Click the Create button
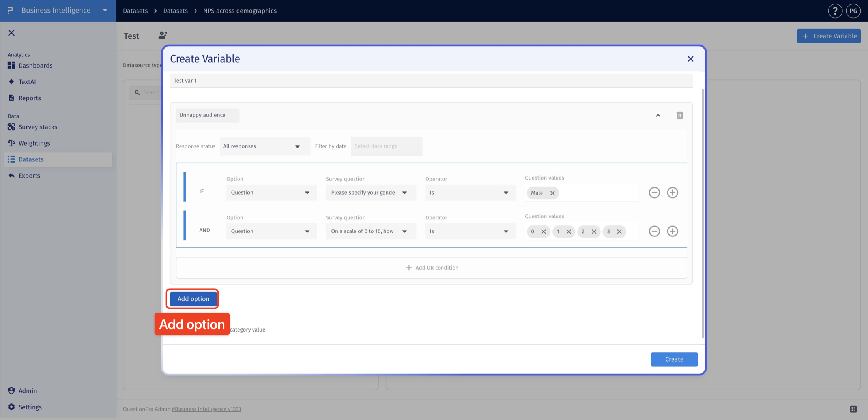The image size is (868, 420). tap(674, 359)
